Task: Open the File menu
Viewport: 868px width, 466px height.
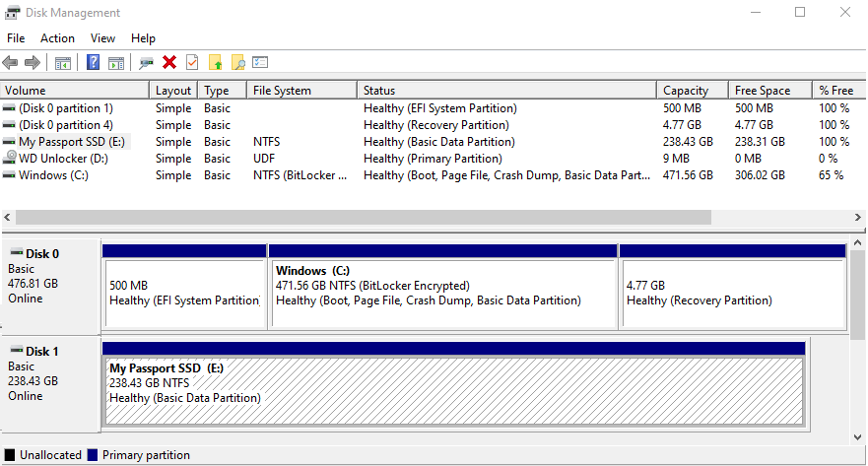Action: (x=16, y=38)
